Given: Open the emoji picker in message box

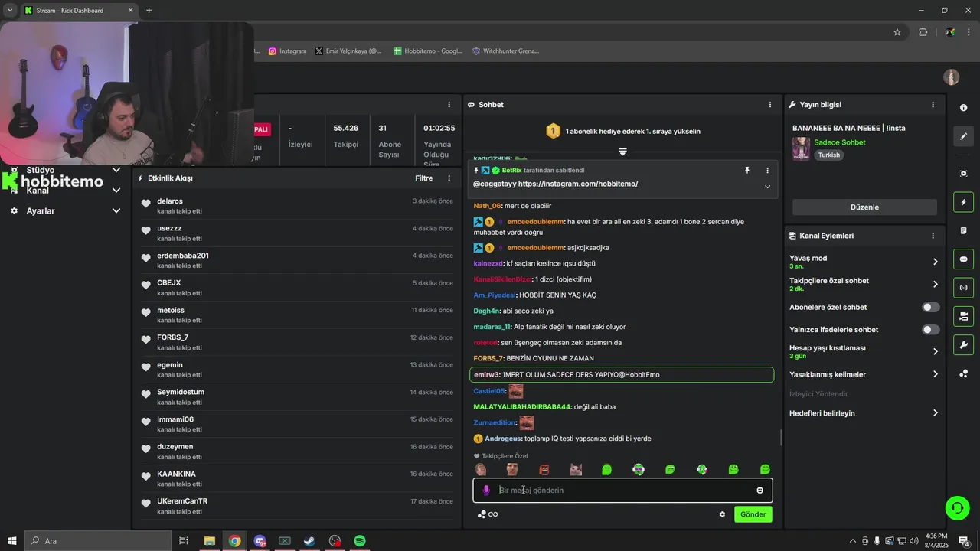Looking at the screenshot, I should tap(759, 491).
